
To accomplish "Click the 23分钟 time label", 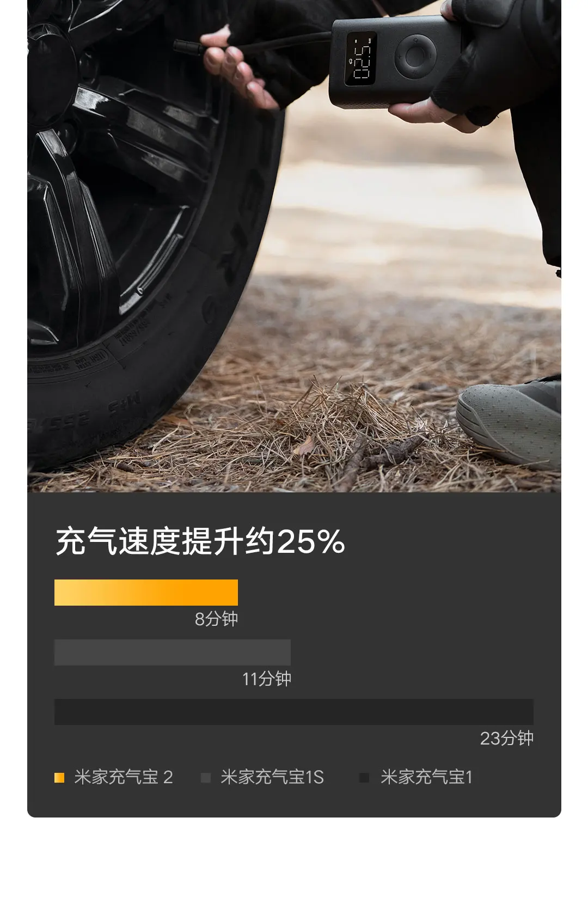I will click(x=507, y=739).
